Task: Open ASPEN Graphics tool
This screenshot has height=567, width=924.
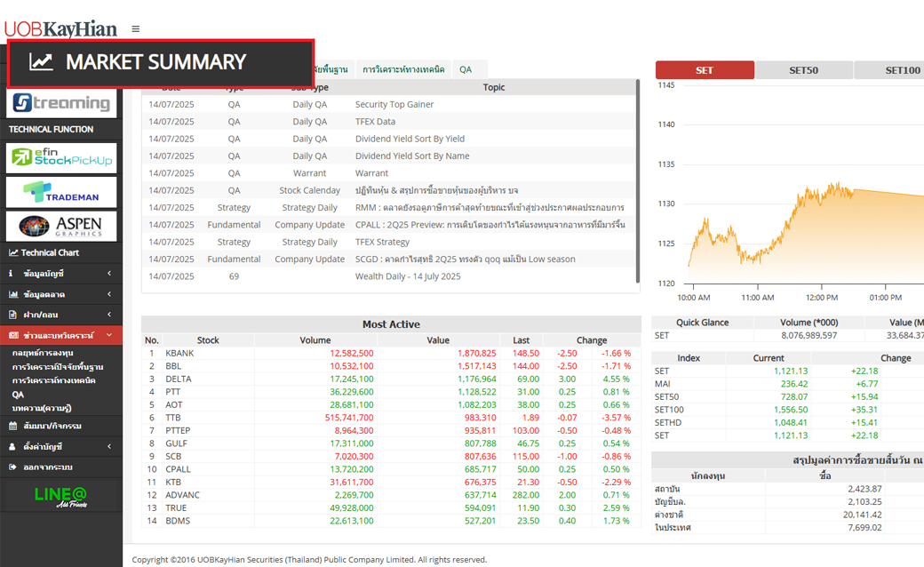Action: click(x=61, y=227)
